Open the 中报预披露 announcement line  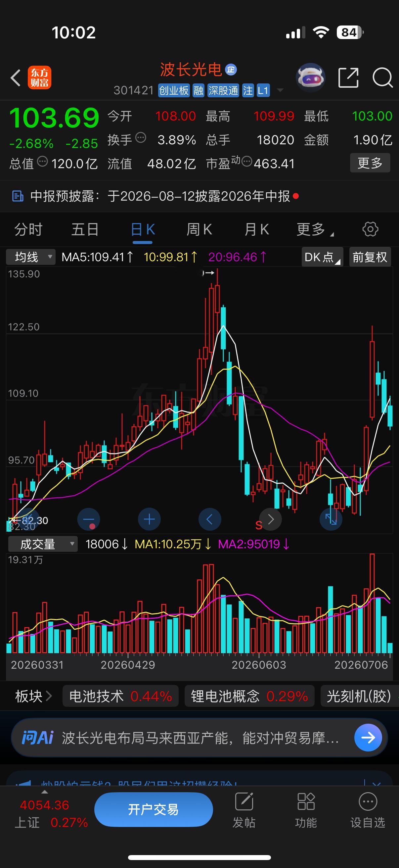pyautogui.click(x=199, y=196)
